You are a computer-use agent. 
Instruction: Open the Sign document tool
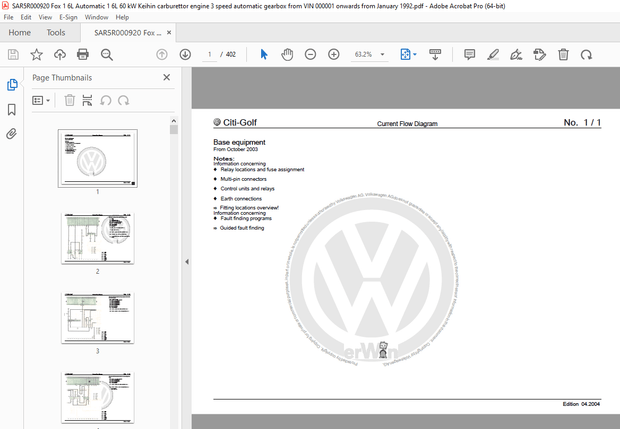pos(516,55)
